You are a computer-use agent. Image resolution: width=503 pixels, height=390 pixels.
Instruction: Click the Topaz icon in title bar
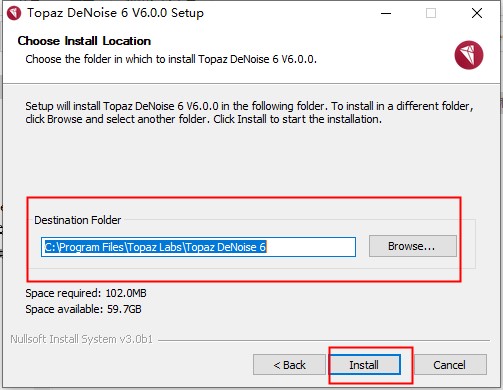(x=14, y=13)
